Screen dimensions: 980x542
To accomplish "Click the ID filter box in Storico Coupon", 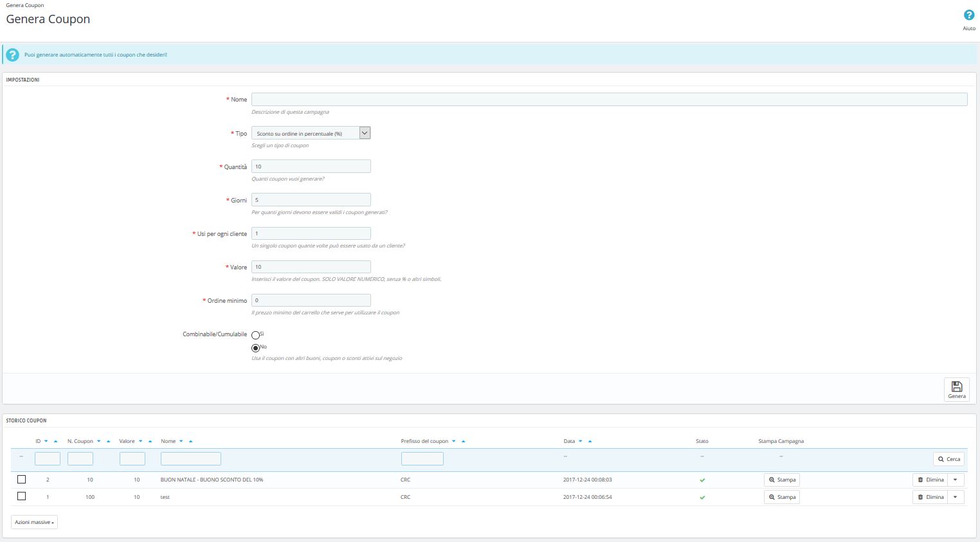I will point(48,458).
